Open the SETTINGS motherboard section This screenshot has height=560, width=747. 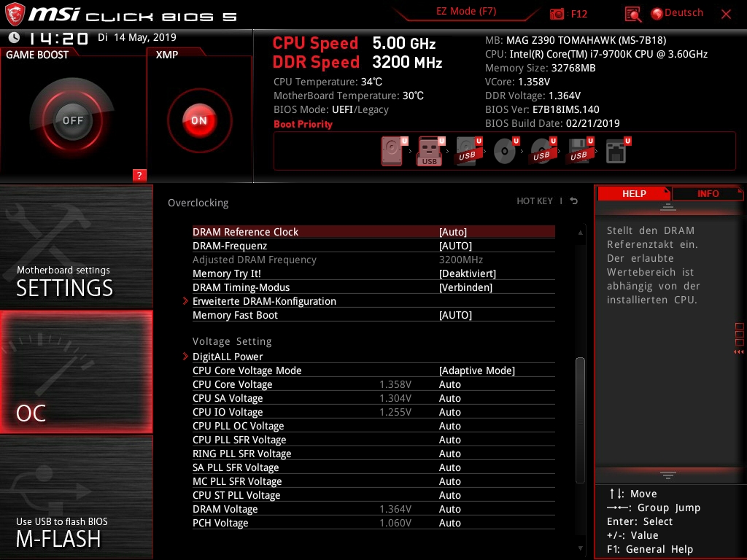coord(76,246)
